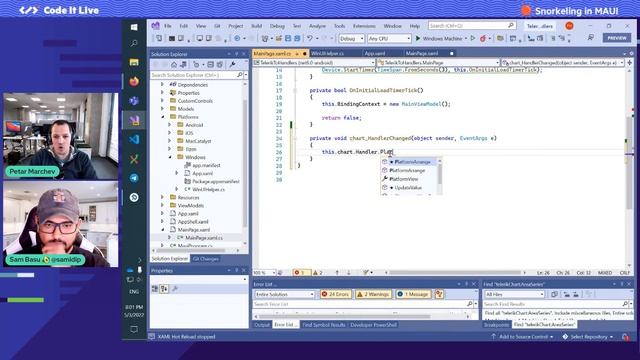640x360 pixels.
Task: Open Microsoft Teams from the taskbar
Action: click(x=134, y=101)
